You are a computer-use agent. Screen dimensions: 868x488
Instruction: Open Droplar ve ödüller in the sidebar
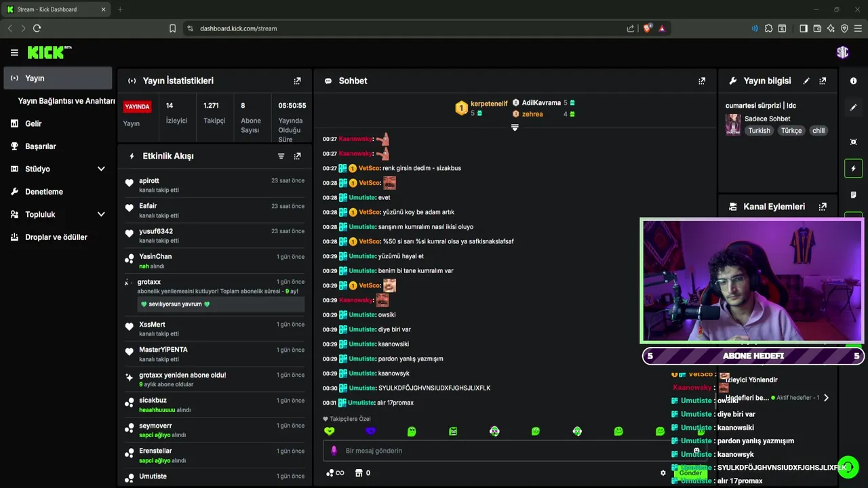click(58, 237)
